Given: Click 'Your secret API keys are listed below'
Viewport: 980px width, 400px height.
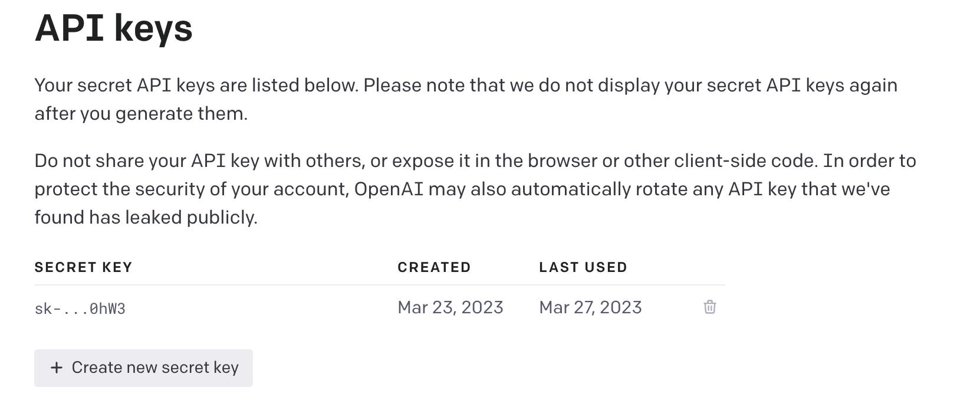Looking at the screenshot, I should (196, 85).
